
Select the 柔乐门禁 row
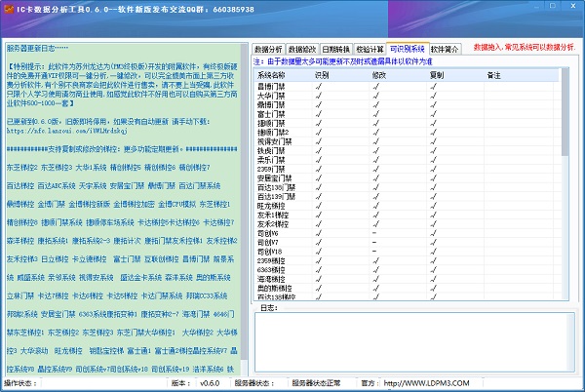pyautogui.click(x=407, y=160)
